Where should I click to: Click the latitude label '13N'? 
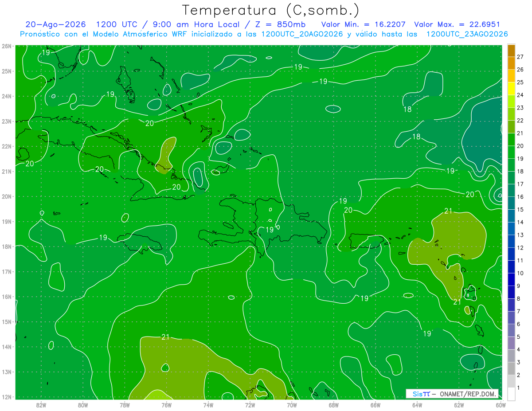point(7,372)
